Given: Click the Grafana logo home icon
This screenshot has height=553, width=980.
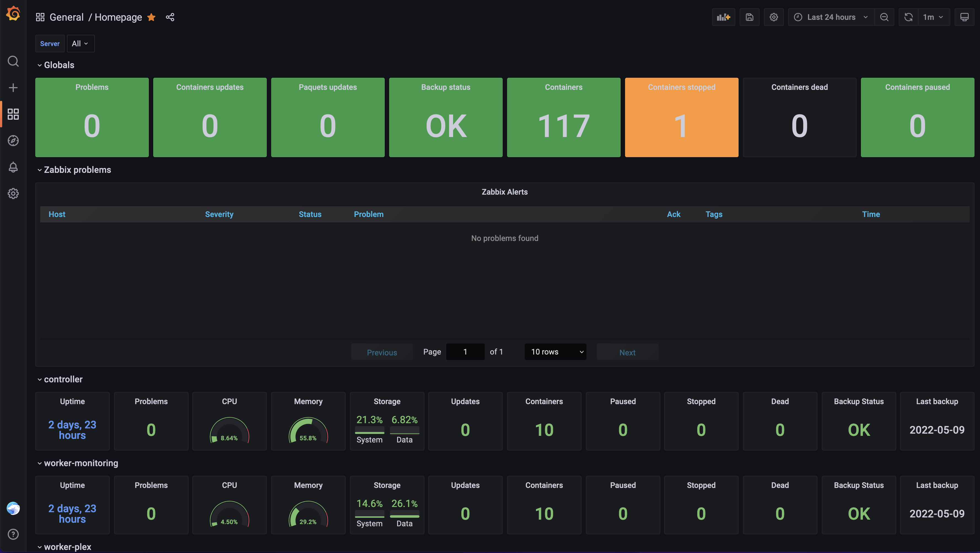Looking at the screenshot, I should [x=13, y=14].
